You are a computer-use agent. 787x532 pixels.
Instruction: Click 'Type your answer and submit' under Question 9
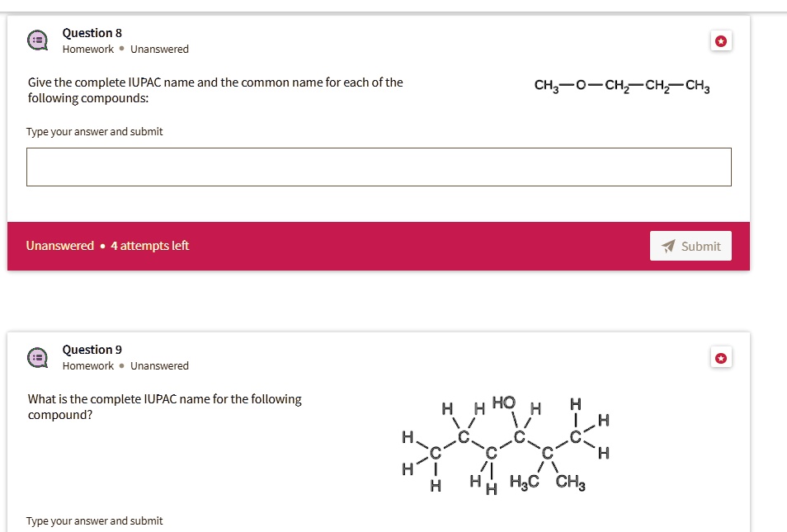(x=94, y=520)
